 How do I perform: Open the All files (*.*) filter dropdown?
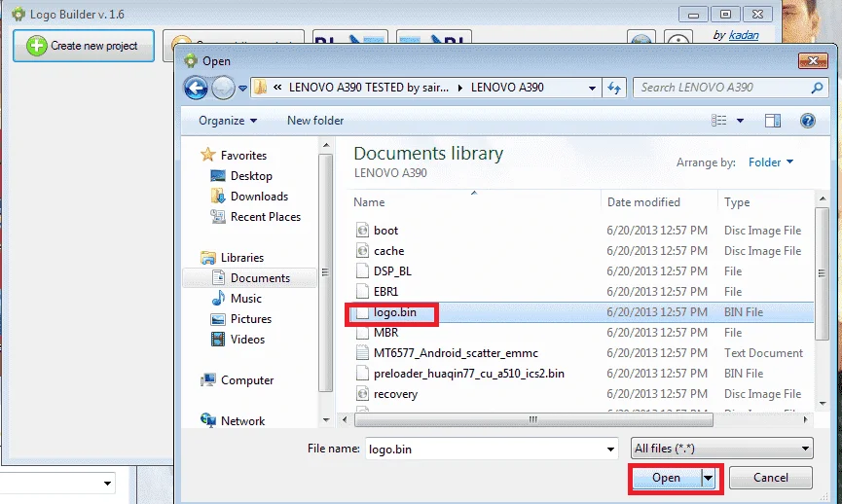coord(721,449)
